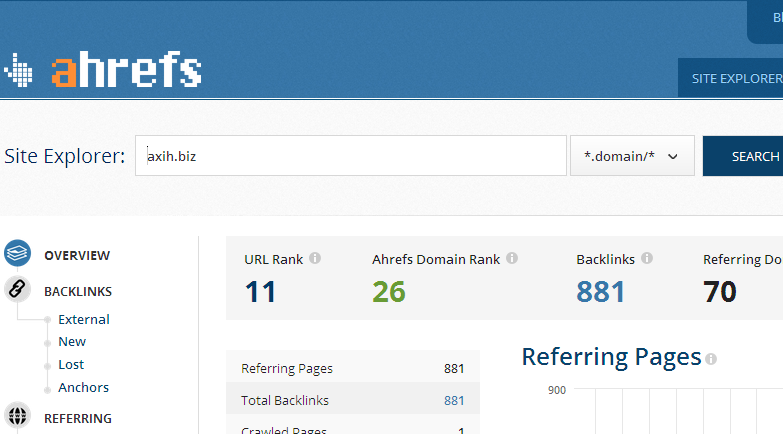Click the Total Backlinks row label
The height and width of the screenshot is (434, 783).
coord(285,401)
